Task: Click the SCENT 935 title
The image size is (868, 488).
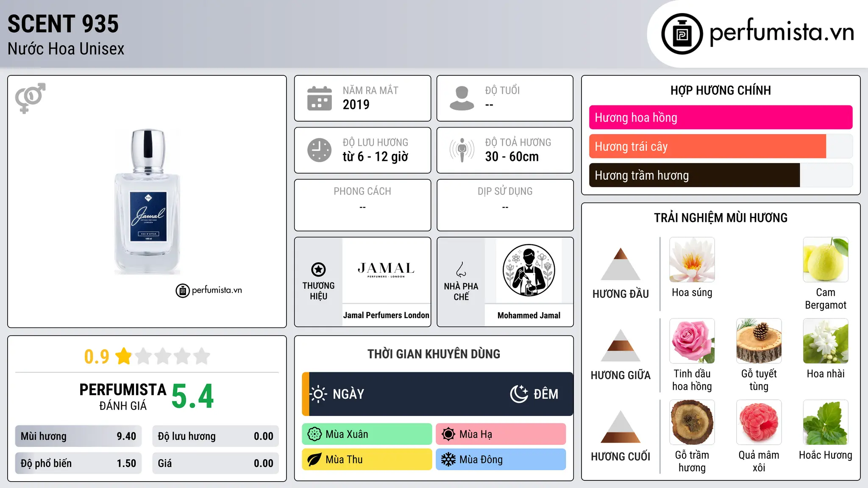Action: tap(63, 24)
